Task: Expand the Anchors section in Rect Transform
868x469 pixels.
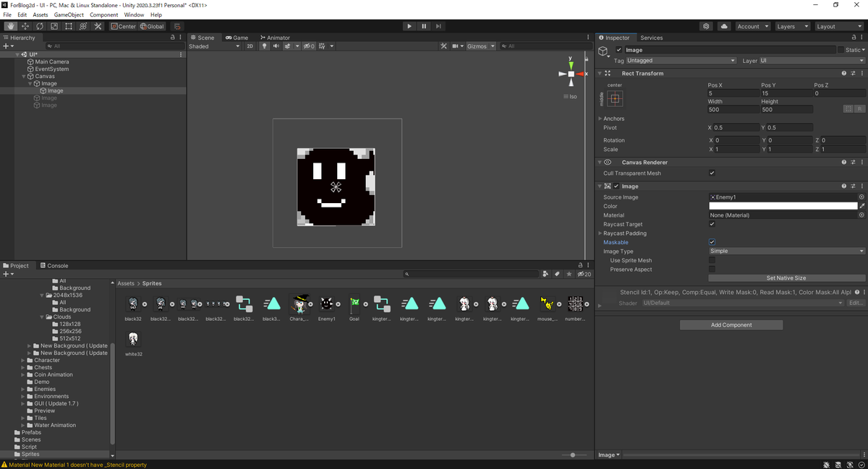Action: (x=600, y=118)
